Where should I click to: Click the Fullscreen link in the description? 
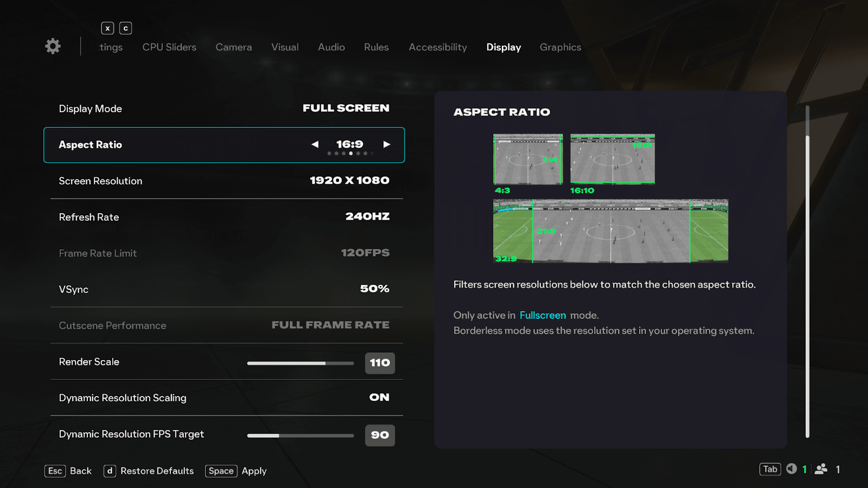point(542,315)
